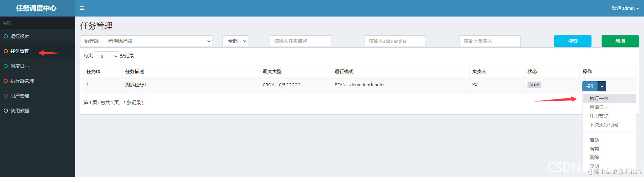
Task: Select the 任务管理 sidebar item
Action: 37,51
